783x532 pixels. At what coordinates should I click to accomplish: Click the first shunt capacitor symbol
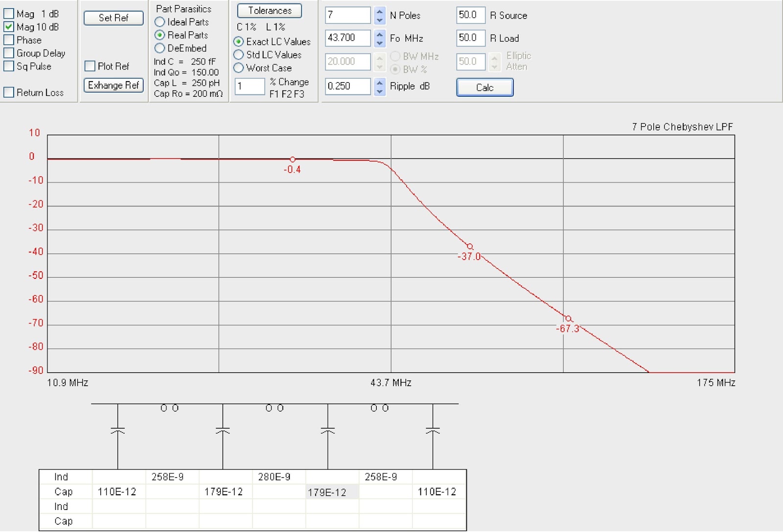(117, 431)
